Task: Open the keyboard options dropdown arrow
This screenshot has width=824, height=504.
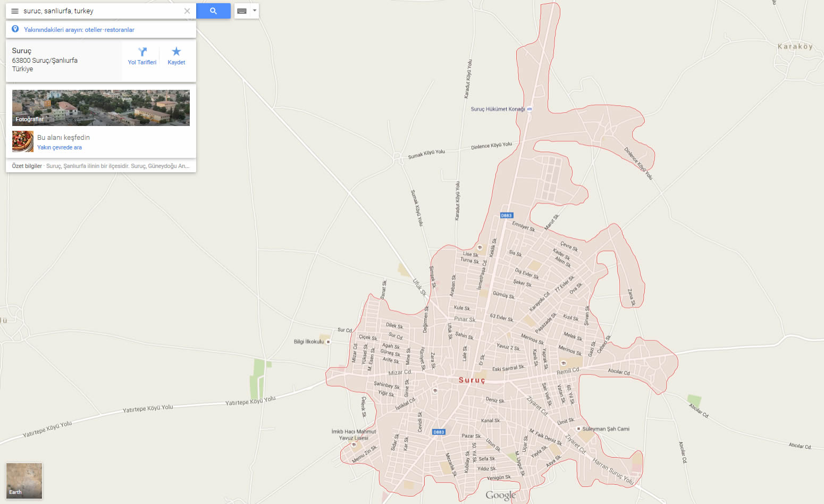Action: pyautogui.click(x=254, y=11)
